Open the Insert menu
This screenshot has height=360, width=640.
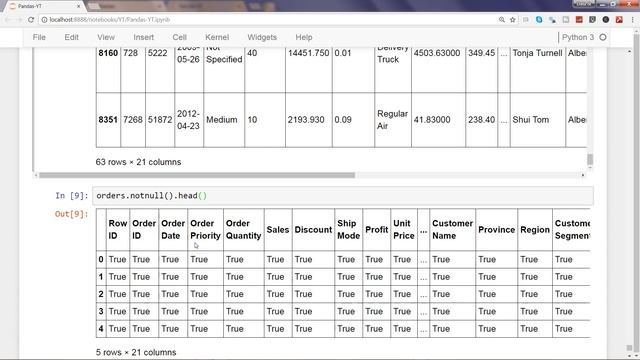pyautogui.click(x=144, y=37)
